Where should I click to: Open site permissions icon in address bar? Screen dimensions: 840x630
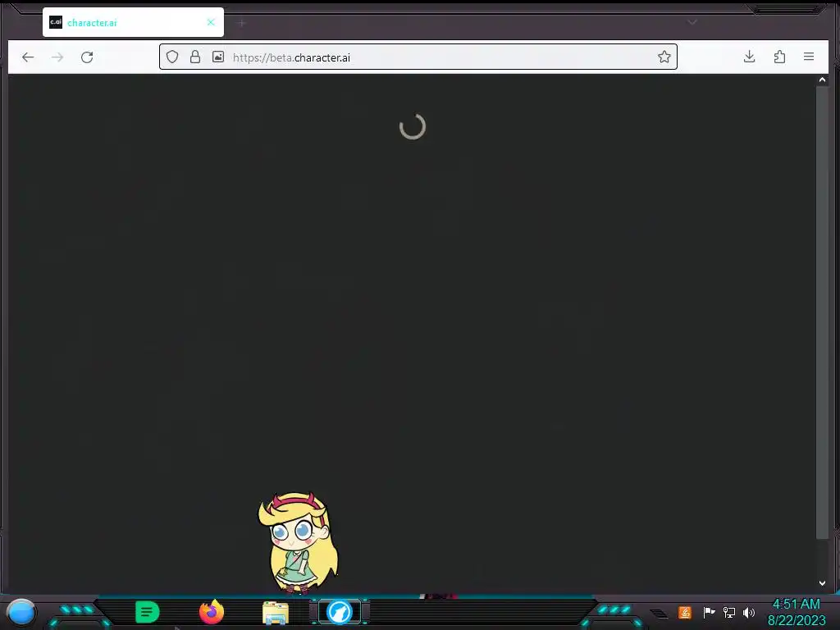(x=218, y=57)
